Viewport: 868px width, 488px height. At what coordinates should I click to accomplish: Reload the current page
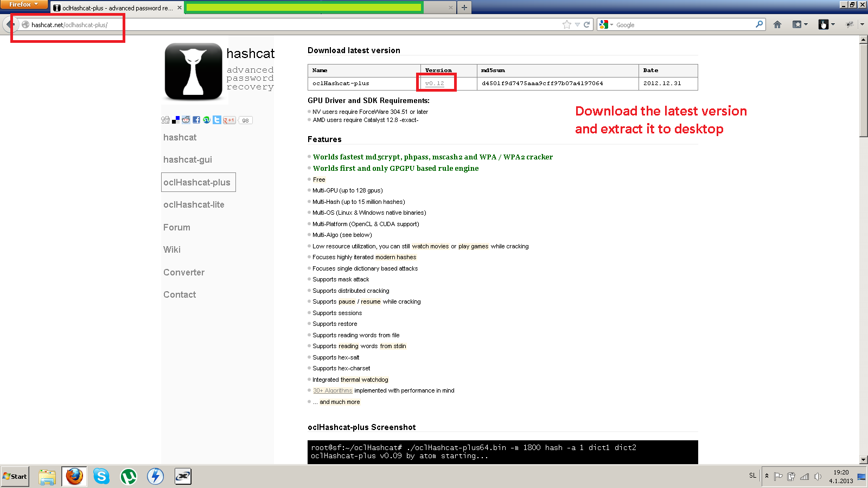click(586, 24)
